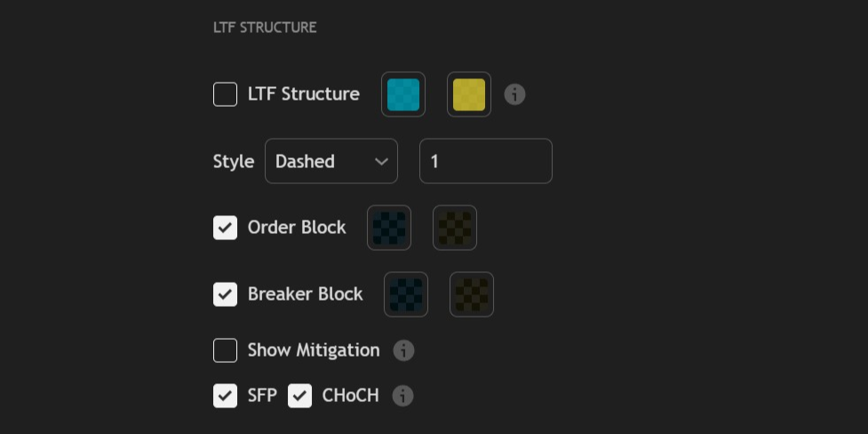Disable the CHoCH checkbox
Image resolution: width=868 pixels, height=434 pixels.
pos(299,396)
